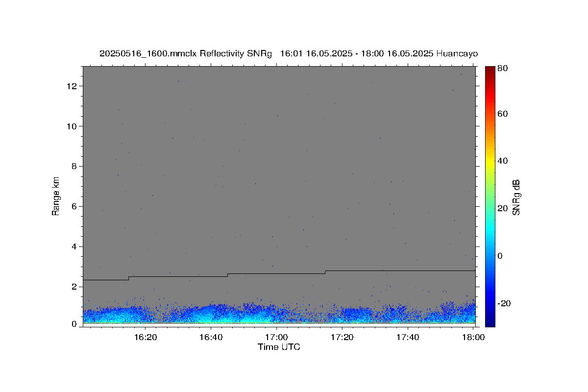Click the colorbar value 20

(503, 209)
